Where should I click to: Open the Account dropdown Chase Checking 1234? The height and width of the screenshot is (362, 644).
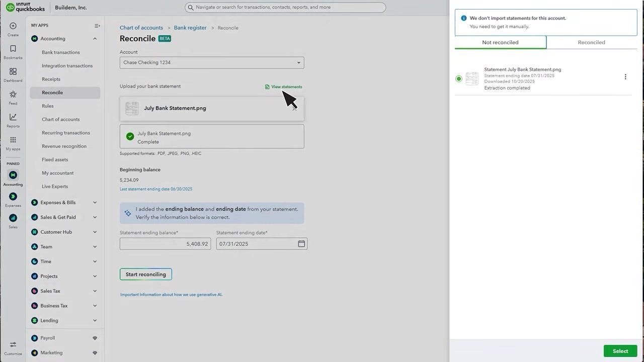212,63
